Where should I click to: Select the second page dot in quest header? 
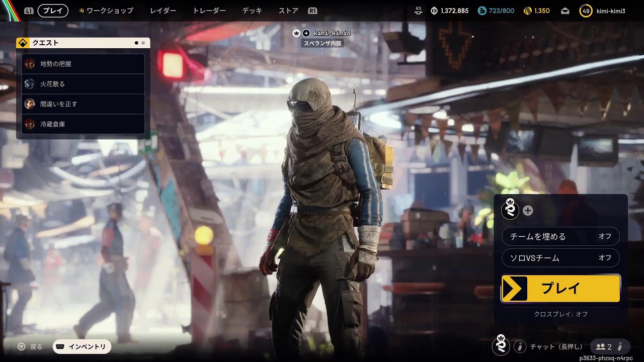click(143, 43)
